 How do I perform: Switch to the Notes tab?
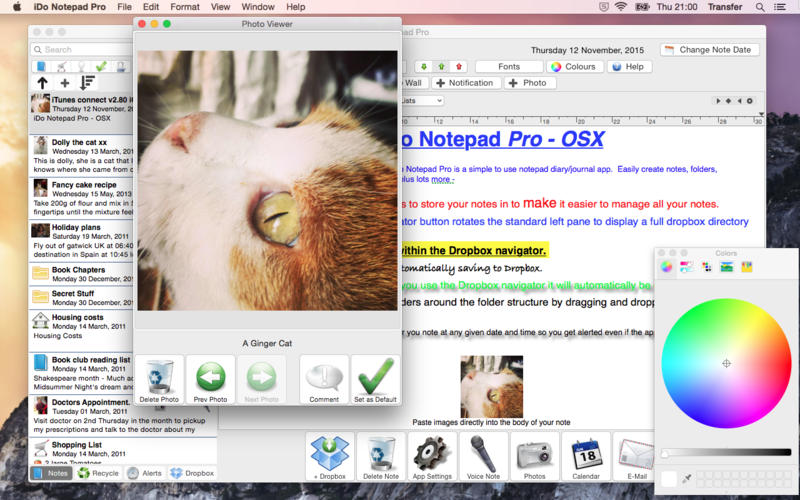coord(51,473)
